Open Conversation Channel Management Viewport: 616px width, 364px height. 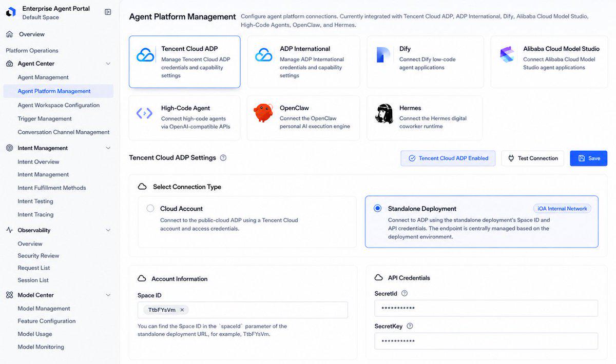point(64,132)
